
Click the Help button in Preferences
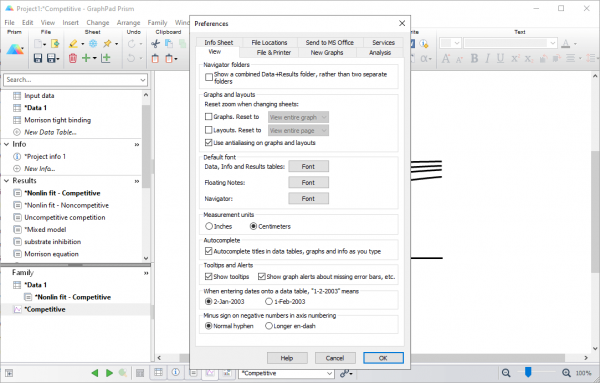[x=287, y=358]
